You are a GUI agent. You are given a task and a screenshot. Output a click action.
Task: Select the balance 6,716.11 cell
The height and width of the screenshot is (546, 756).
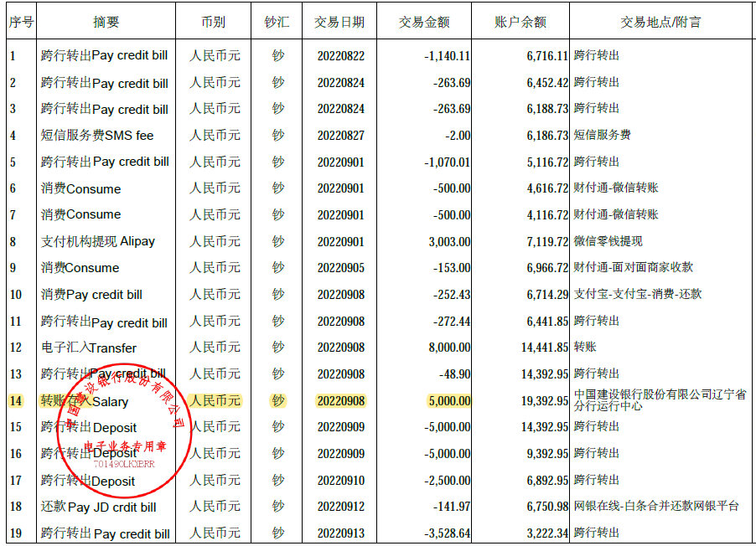tap(547, 56)
